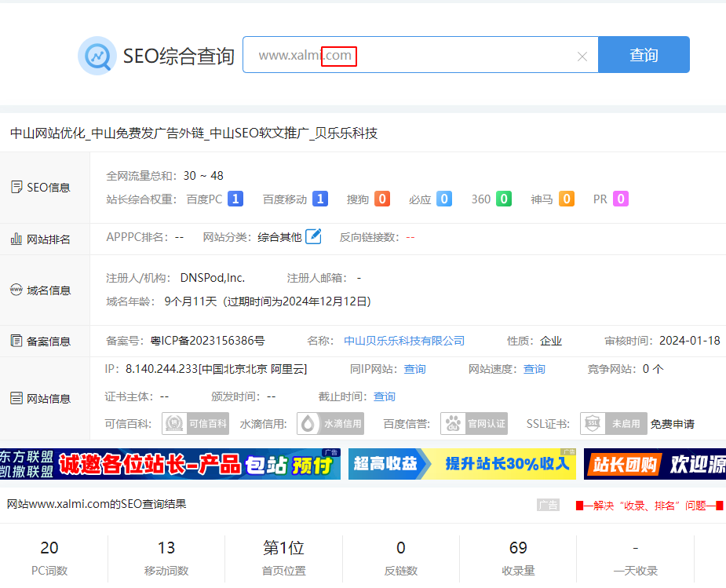Click the SEO信息 document icon
726x588 pixels.
click(16, 187)
